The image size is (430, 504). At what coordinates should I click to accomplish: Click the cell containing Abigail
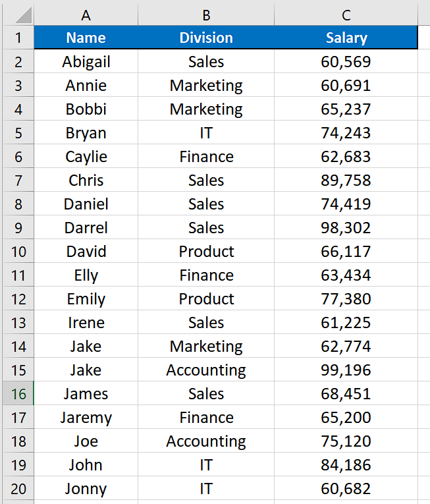tap(86, 61)
